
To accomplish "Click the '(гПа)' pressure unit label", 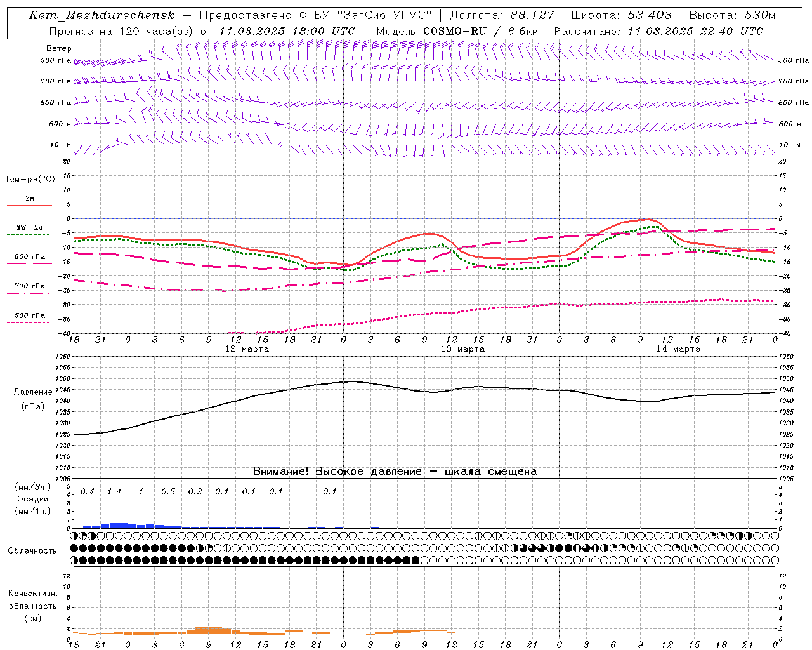I will [x=33, y=407].
